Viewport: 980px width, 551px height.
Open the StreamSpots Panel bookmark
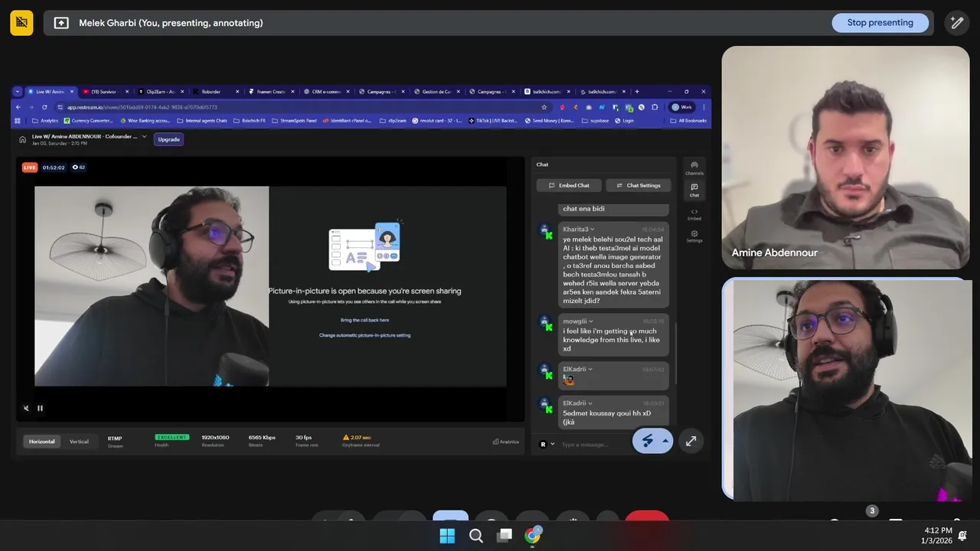[294, 120]
